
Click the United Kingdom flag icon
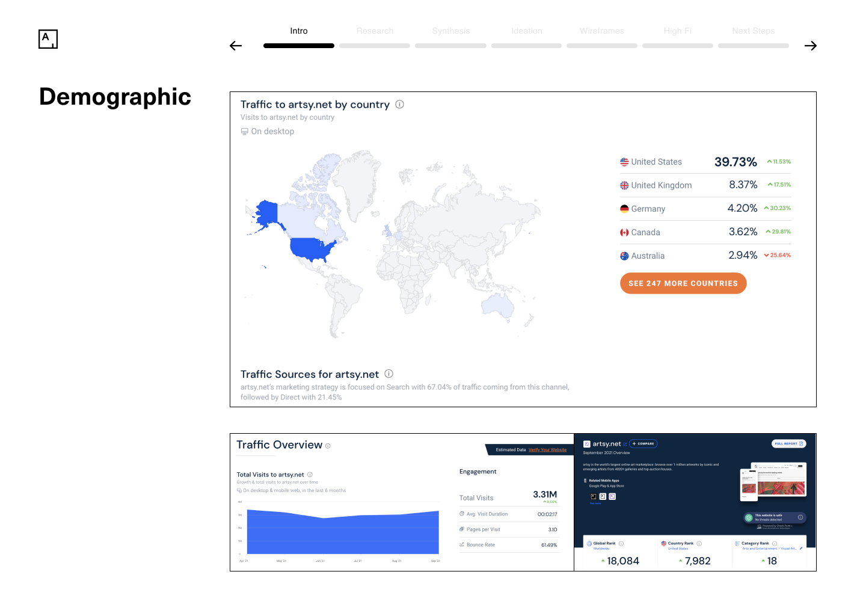pos(624,185)
